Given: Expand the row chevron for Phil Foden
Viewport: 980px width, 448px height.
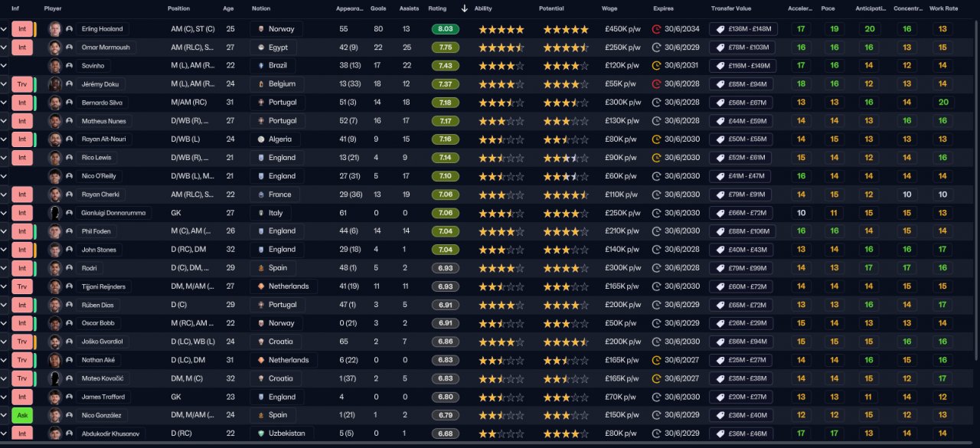Looking at the screenshot, I should pos(4,231).
